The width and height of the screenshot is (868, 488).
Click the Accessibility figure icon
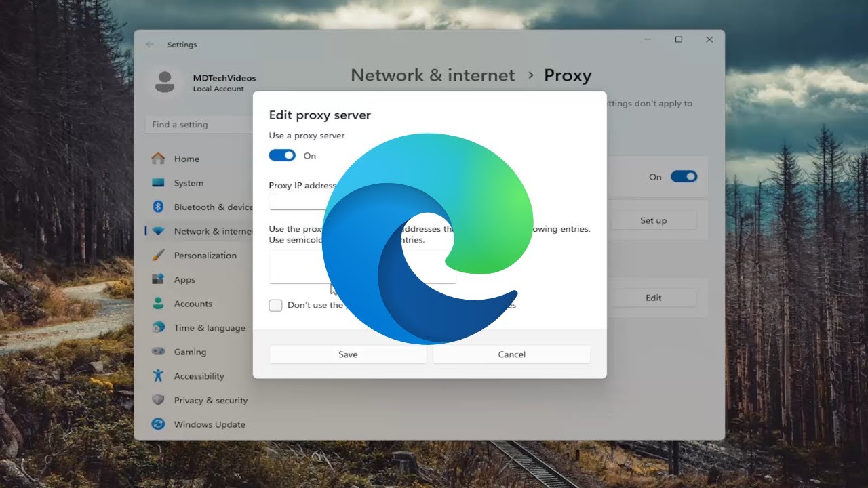[158, 375]
